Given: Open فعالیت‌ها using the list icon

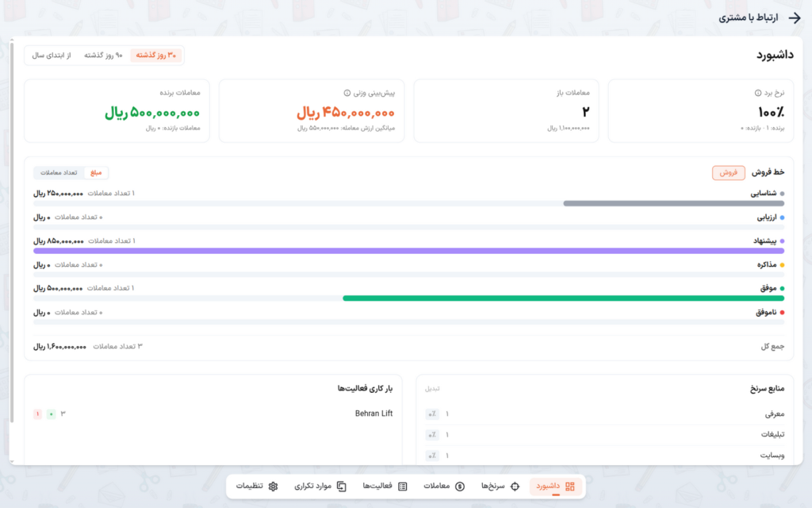Looking at the screenshot, I should (402, 487).
